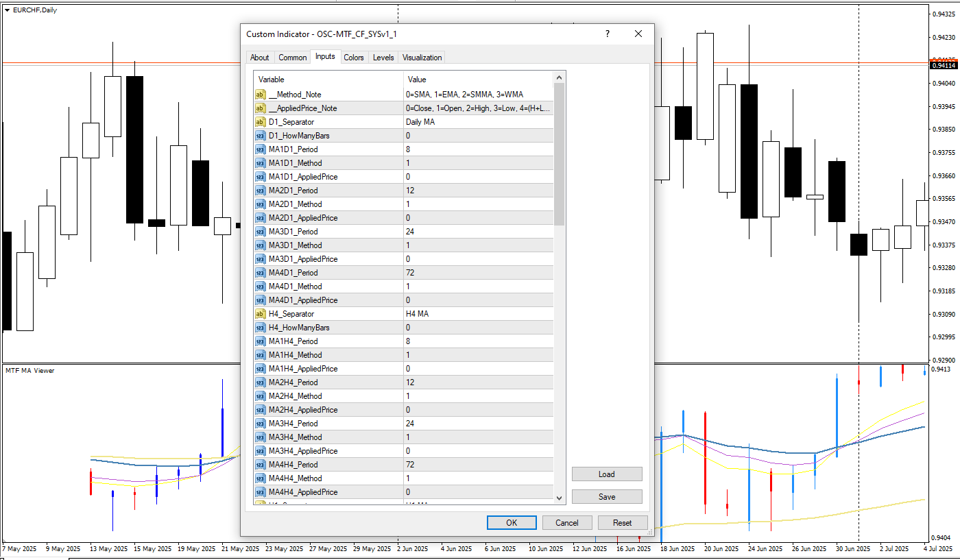Click the icon beside MA3D1_Period row
The image size is (960, 560).
pos(260,232)
